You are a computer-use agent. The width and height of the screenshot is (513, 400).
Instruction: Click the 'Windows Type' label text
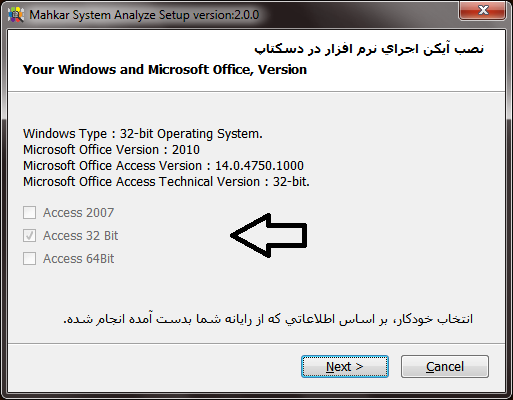[x=65, y=134]
